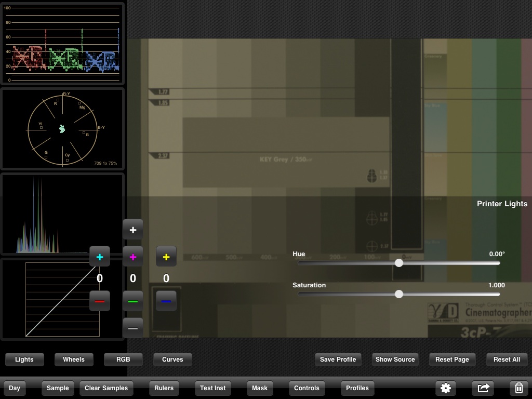Image resolution: width=532 pixels, height=399 pixels.
Task: Decrease red printer light with minus button
Action: point(100,301)
